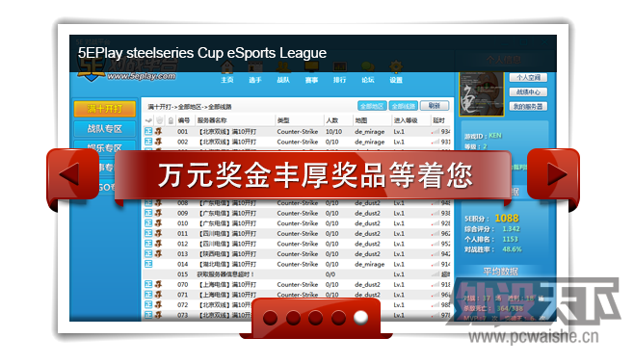Click the left red arrow carousel button
Viewport: 634px width, 364px height.
click(72, 174)
